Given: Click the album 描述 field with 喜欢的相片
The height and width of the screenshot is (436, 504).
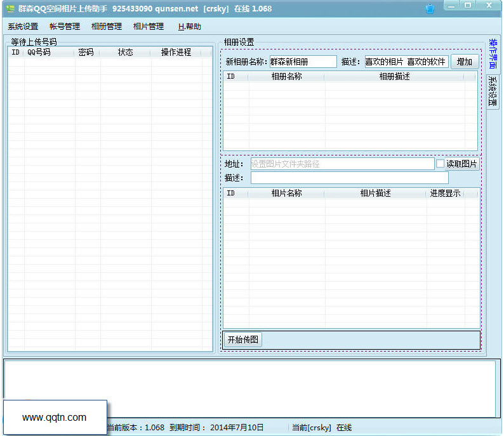Looking at the screenshot, I should tap(407, 62).
